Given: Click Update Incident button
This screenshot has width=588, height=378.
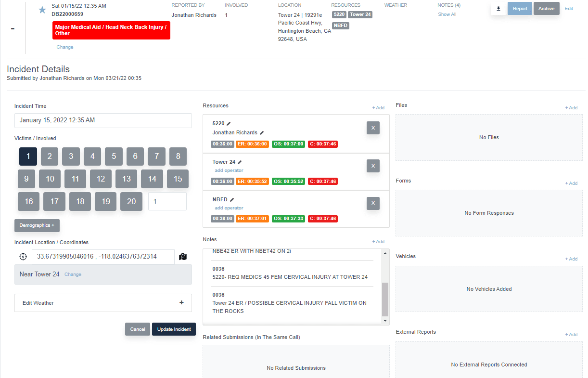Looking at the screenshot, I should click(x=174, y=329).
